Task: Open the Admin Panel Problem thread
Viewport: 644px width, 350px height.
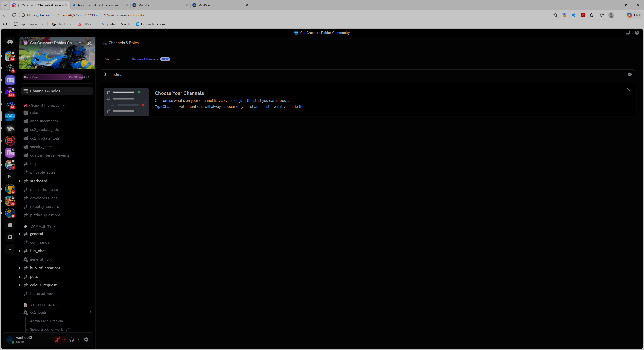Action: click(x=47, y=321)
